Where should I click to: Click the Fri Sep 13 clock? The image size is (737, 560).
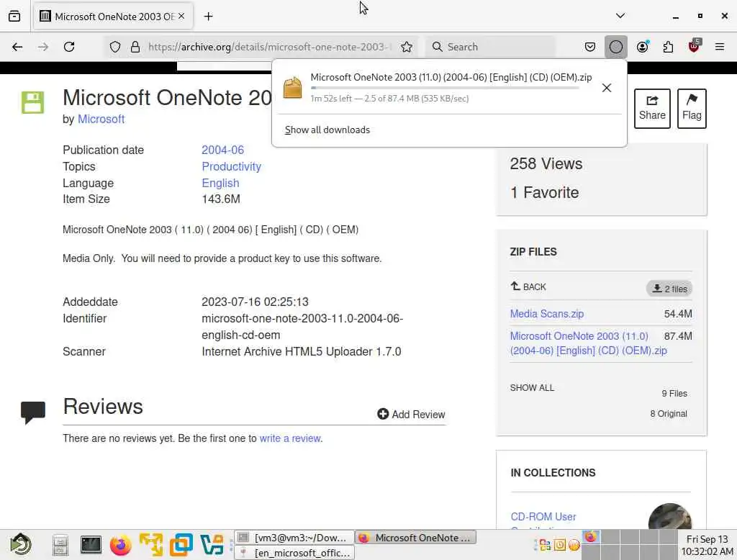coord(707,545)
